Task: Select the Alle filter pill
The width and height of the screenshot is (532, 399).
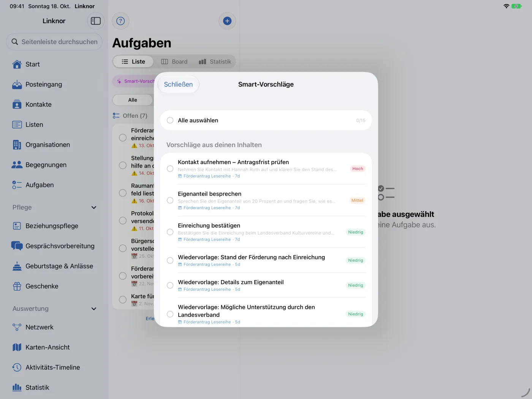Action: 133,100
